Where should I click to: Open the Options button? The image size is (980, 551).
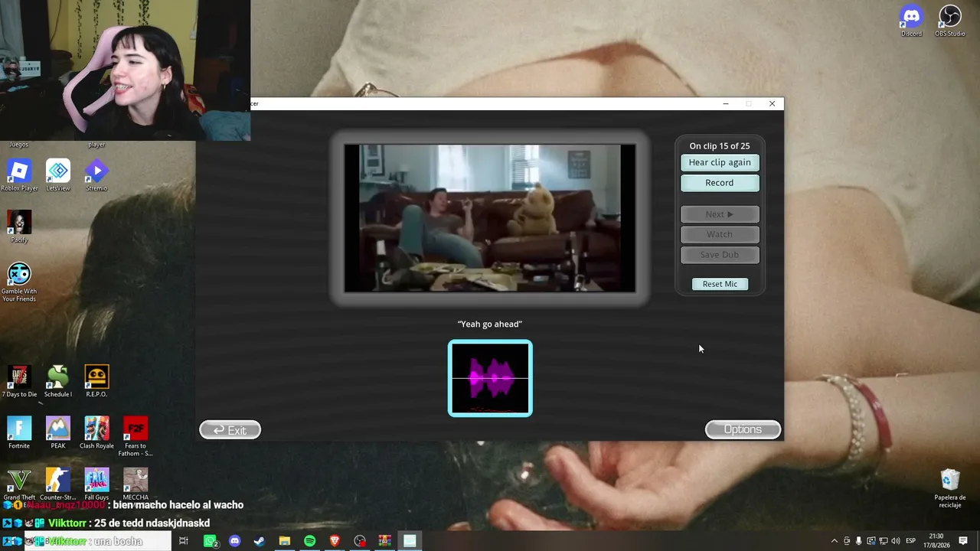click(x=743, y=429)
